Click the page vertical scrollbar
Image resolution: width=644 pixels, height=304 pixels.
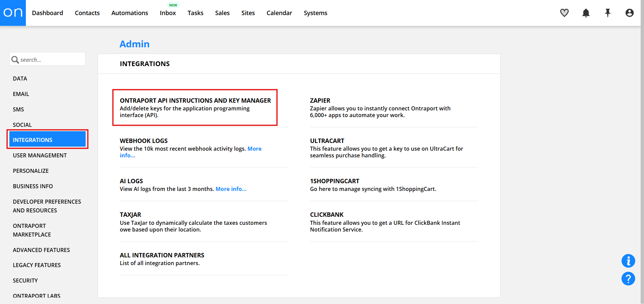pos(642,152)
